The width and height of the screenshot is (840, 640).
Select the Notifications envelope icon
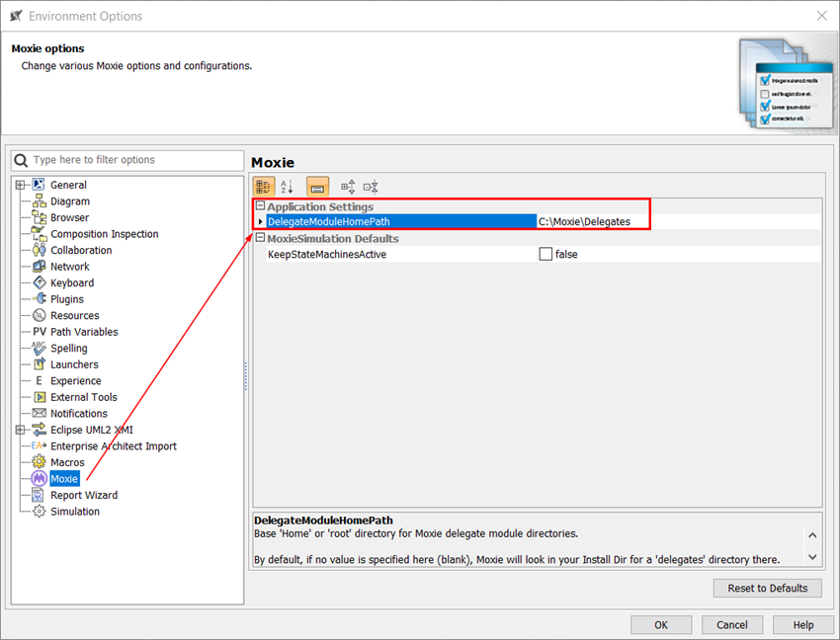40,413
